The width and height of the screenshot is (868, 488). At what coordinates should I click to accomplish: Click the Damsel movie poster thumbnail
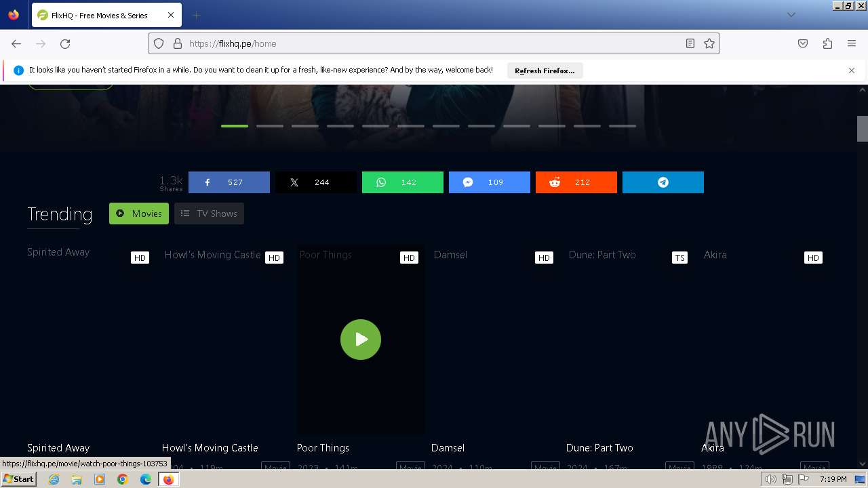496,340
